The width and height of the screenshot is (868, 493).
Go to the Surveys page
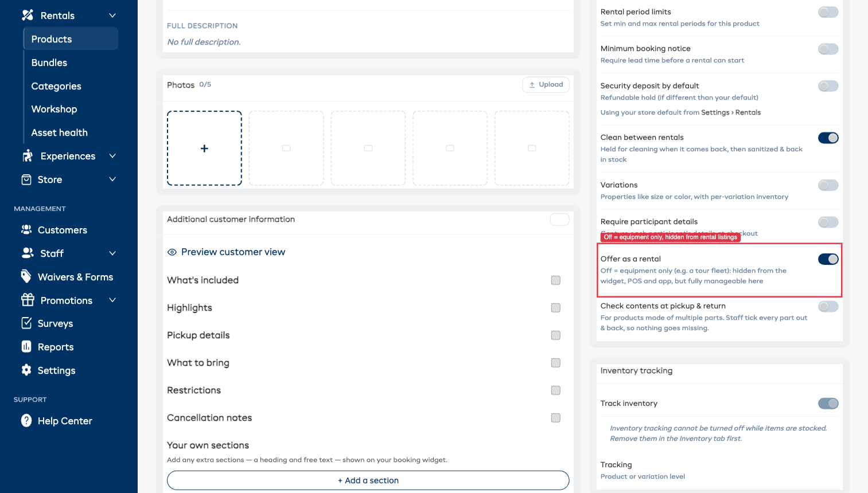(x=55, y=323)
